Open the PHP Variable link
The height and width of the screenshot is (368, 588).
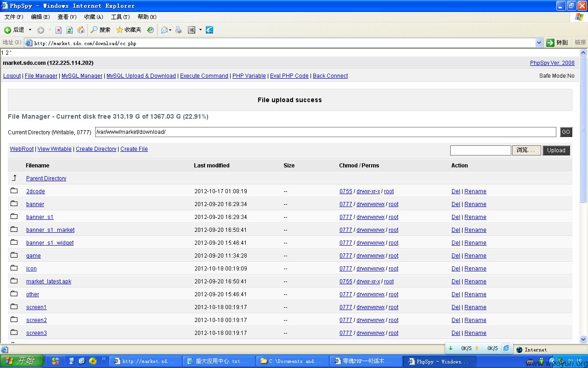tap(249, 76)
